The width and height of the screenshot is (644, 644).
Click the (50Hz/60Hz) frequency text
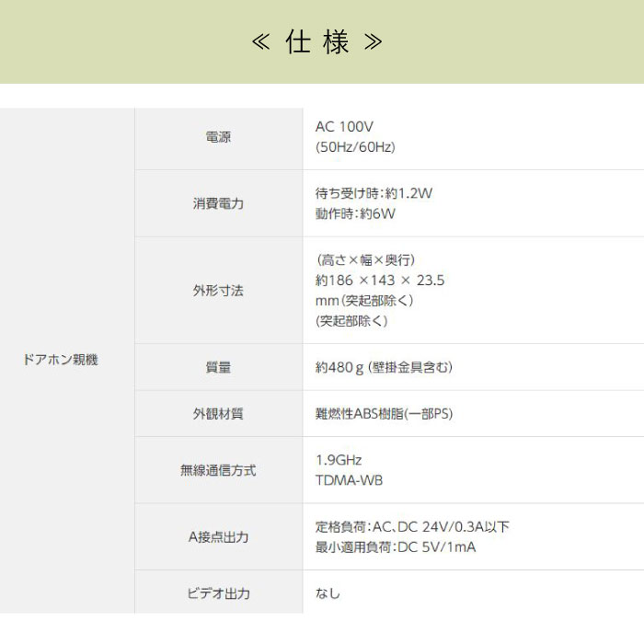(355, 147)
